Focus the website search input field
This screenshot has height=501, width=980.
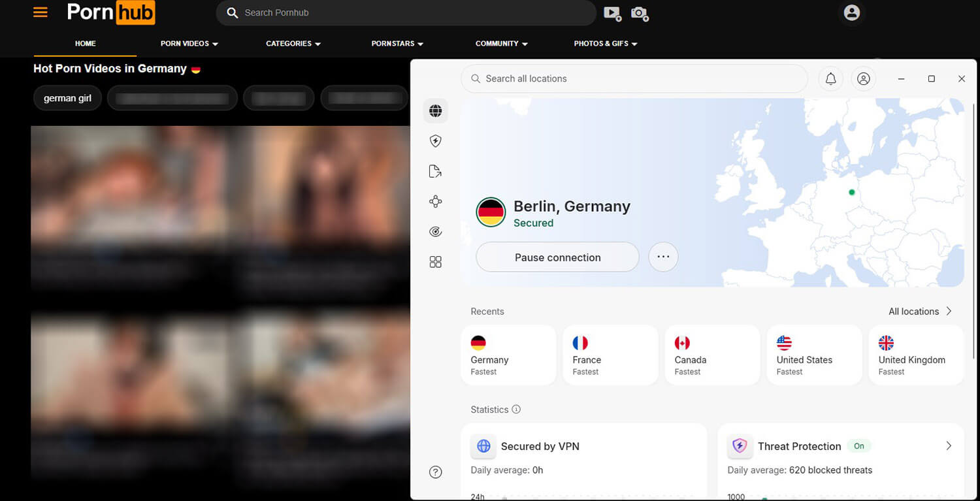click(406, 12)
